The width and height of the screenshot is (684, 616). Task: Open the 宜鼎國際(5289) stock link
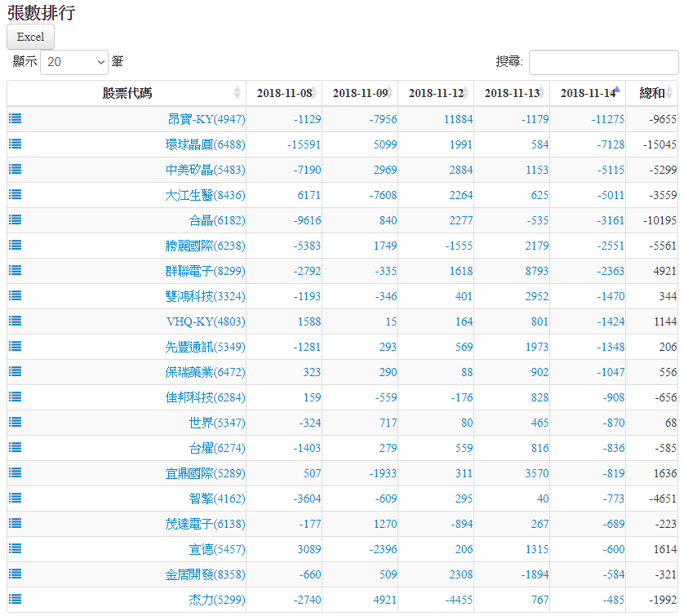pyautogui.click(x=205, y=473)
